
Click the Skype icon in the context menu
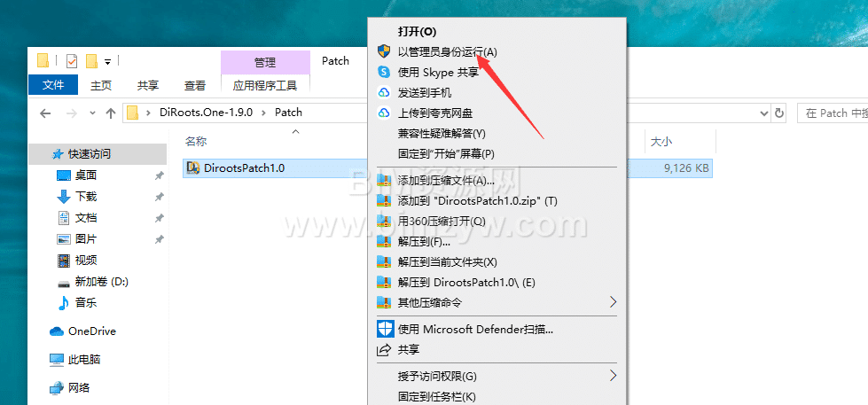pos(384,72)
